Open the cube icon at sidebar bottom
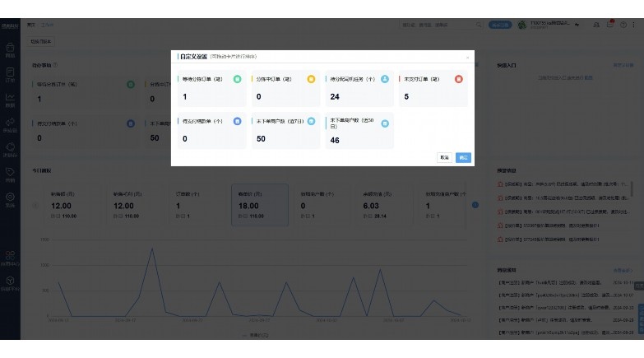 click(10, 283)
